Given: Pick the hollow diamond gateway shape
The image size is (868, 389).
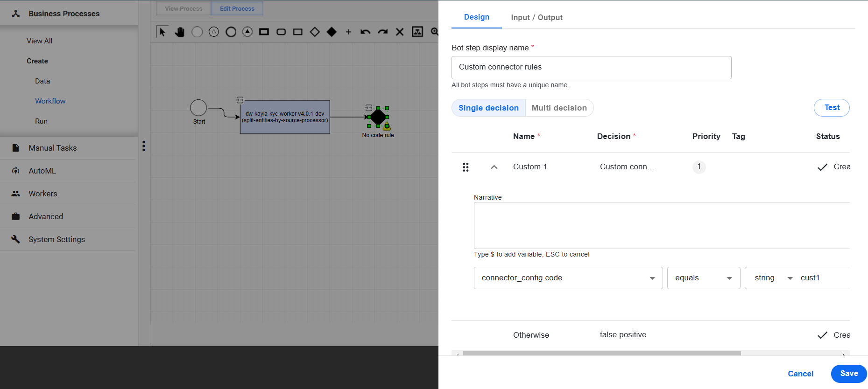Looking at the screenshot, I should point(315,32).
